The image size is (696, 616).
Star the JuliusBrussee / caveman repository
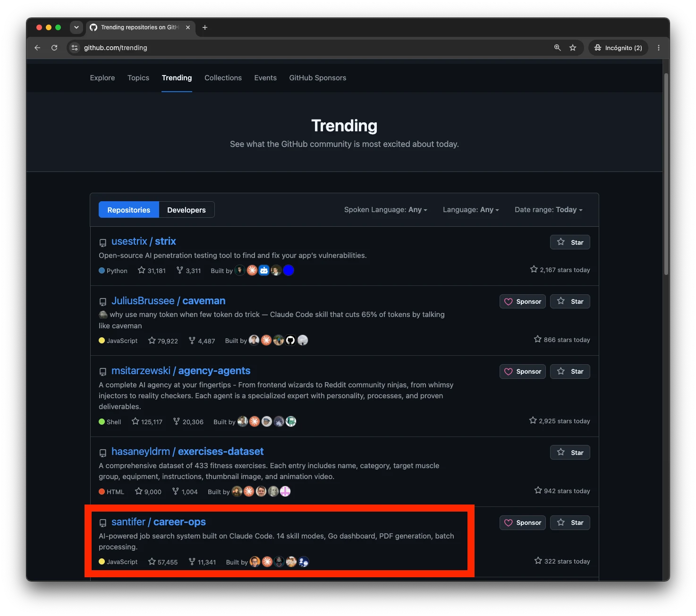570,301
